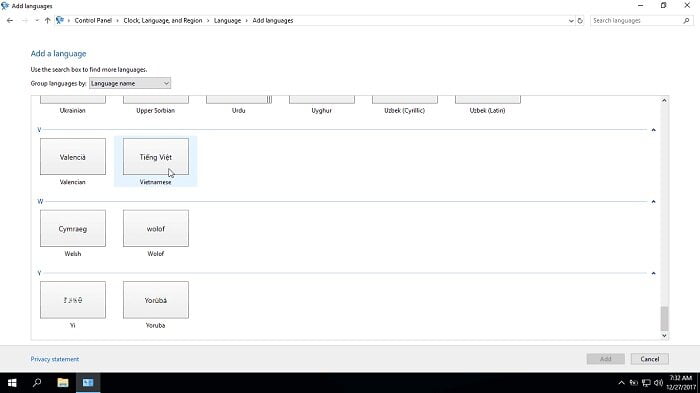Open taskbar Search icon

37,383
